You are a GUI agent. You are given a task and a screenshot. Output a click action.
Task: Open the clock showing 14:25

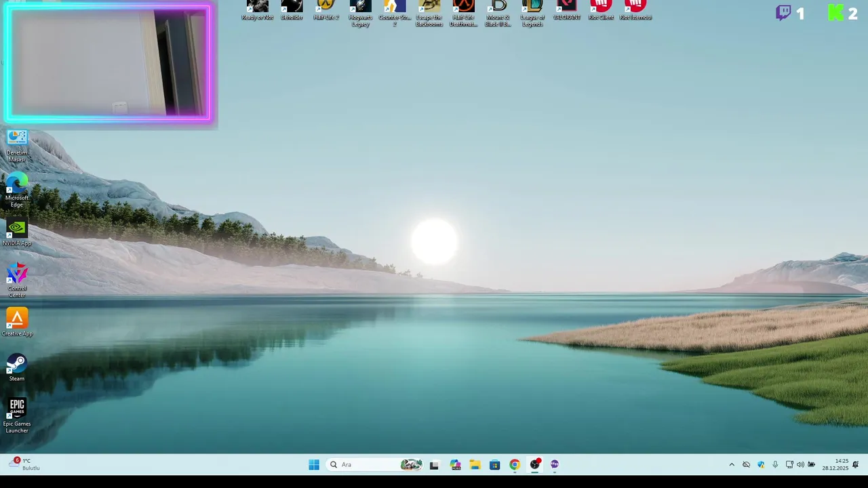(x=835, y=464)
